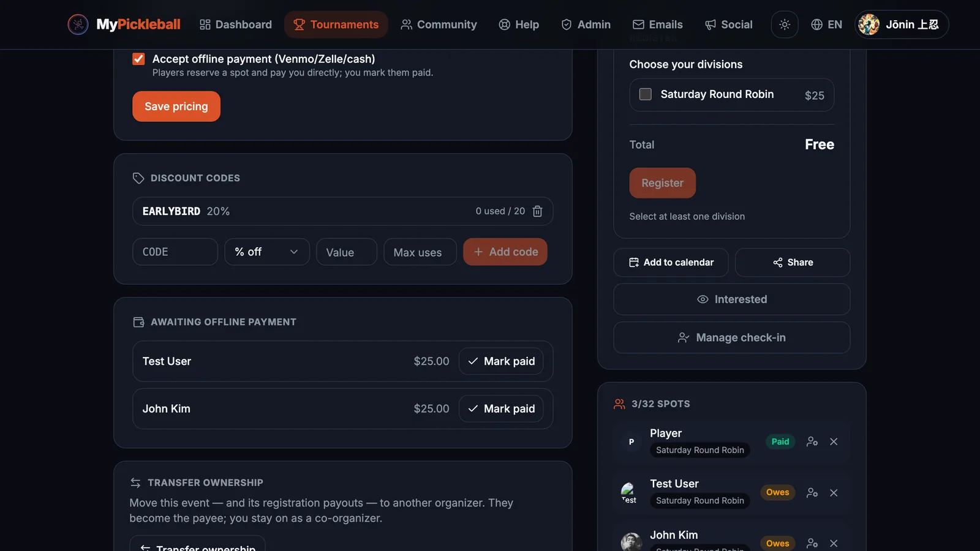Focus the Value input field
980x551 pixels.
tap(347, 252)
